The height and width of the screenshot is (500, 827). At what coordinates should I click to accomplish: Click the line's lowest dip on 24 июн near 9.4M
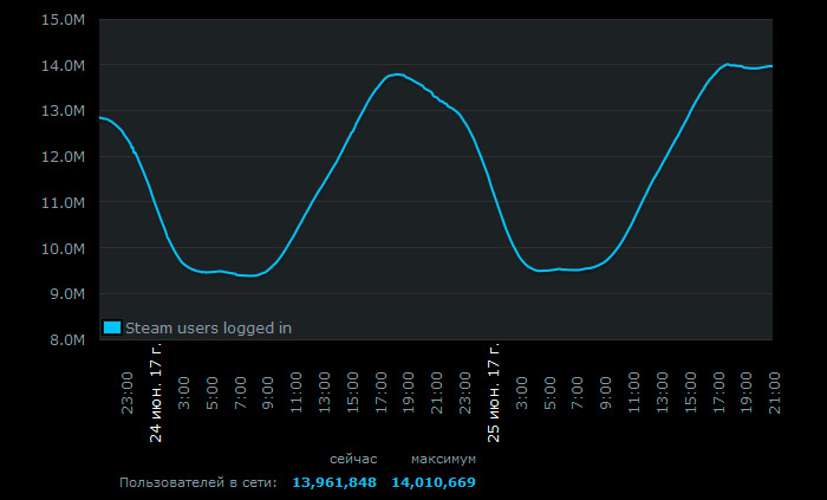[250, 275]
